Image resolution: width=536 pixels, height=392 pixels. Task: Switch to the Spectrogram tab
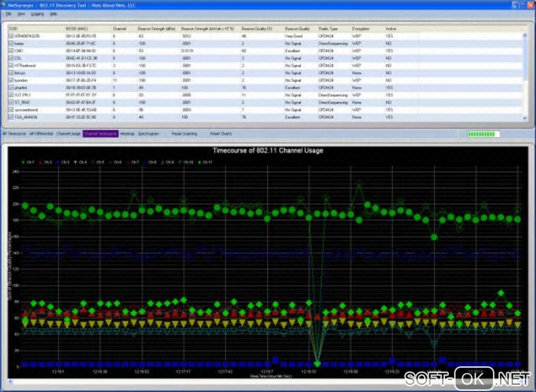click(x=148, y=133)
